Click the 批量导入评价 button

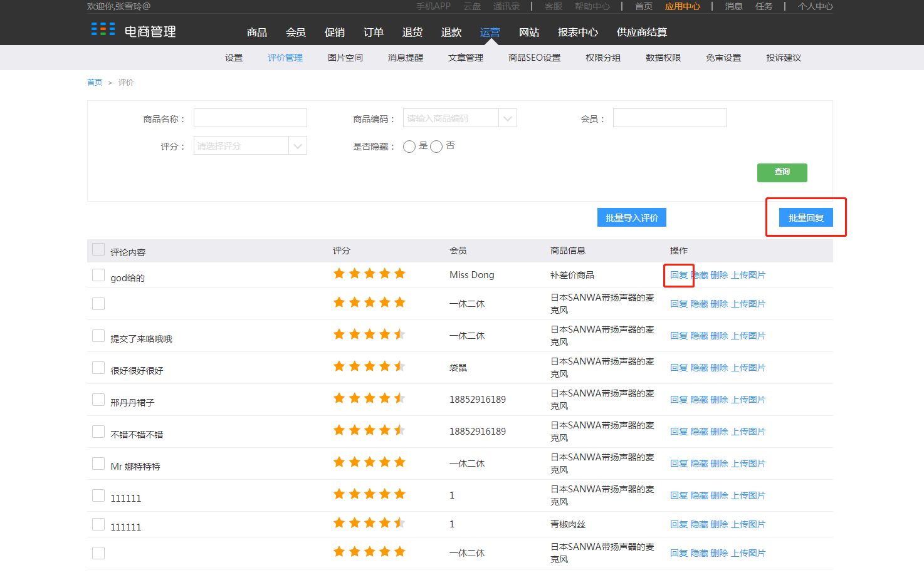[632, 217]
